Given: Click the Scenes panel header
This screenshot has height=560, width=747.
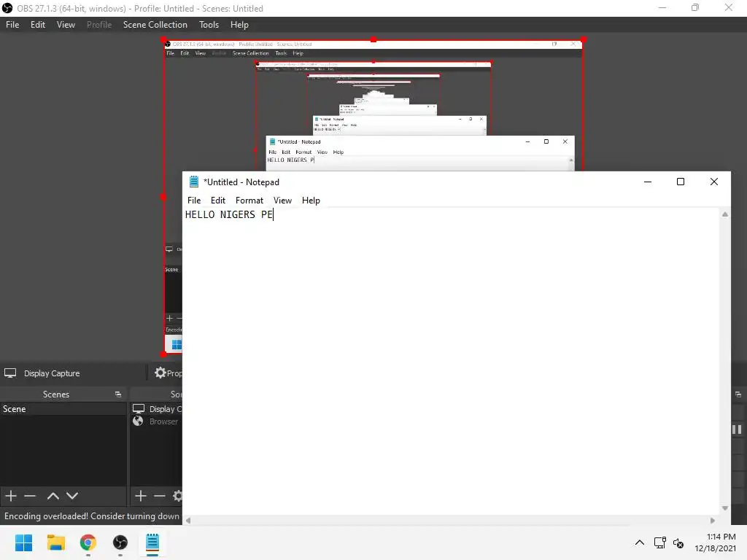Looking at the screenshot, I should [56, 394].
